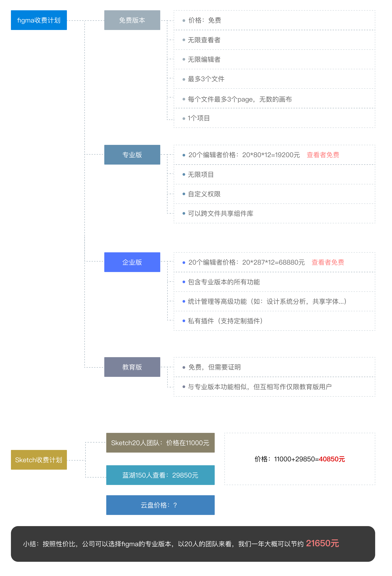Select the Sketch收费计划 root node
This screenshot has height=576, width=392.
[39, 460]
